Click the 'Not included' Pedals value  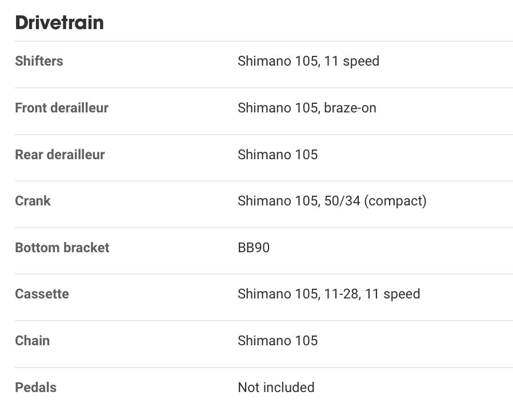click(276, 387)
